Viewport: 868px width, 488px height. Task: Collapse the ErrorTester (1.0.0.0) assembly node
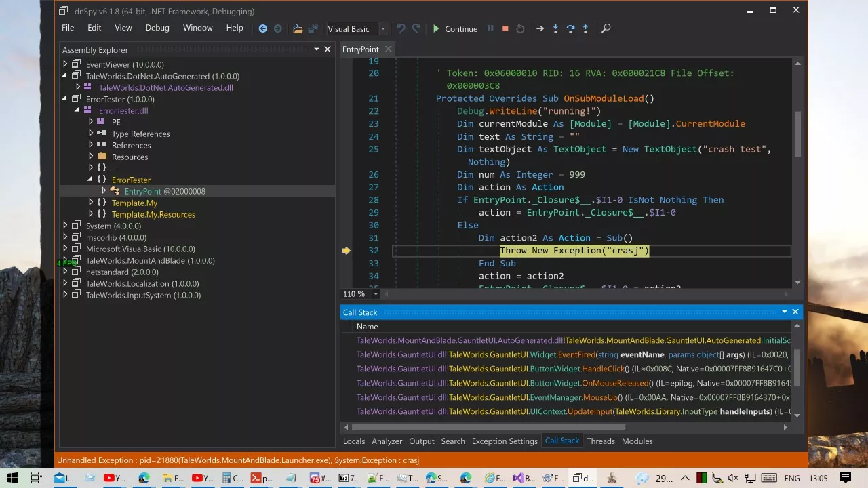coord(66,99)
